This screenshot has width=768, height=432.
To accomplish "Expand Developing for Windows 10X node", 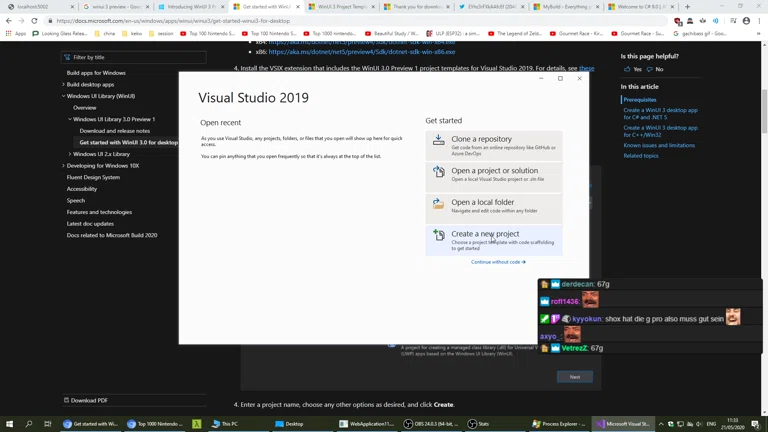I will click(x=63, y=166).
